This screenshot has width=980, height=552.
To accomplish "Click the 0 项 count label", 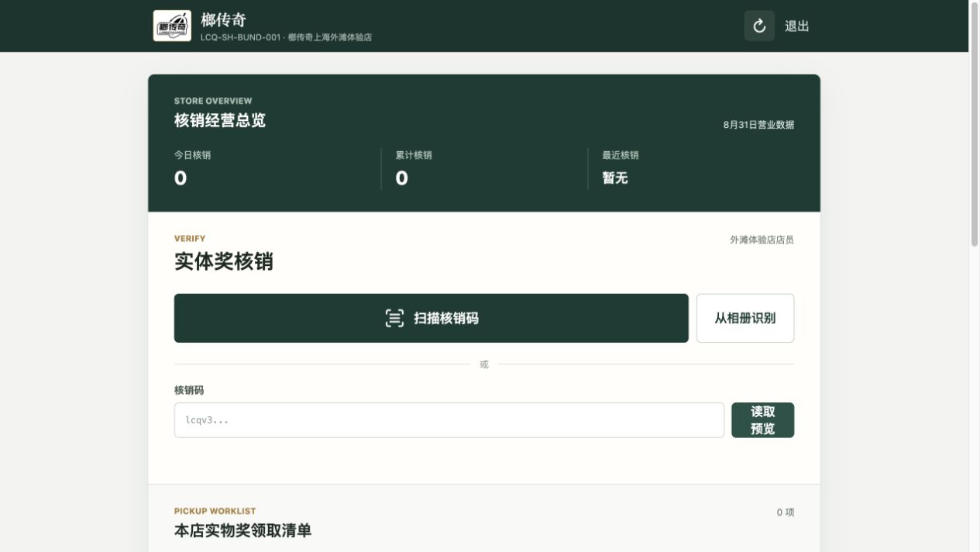I will [x=786, y=512].
